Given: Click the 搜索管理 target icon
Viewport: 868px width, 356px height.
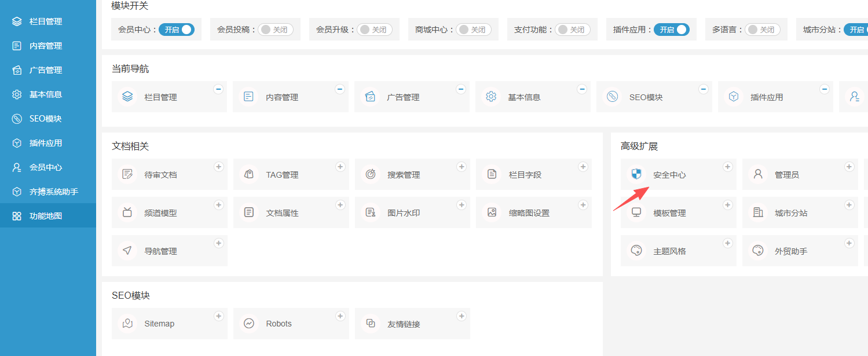Looking at the screenshot, I should 371,174.
